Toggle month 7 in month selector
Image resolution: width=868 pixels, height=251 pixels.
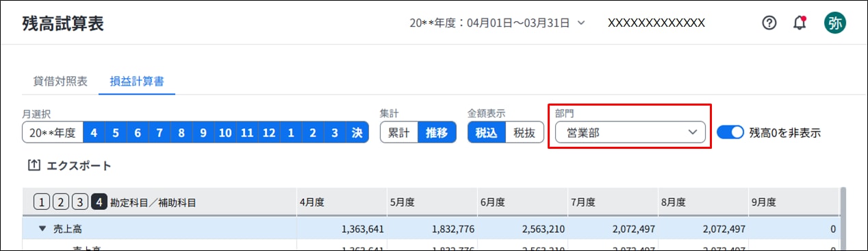(159, 132)
